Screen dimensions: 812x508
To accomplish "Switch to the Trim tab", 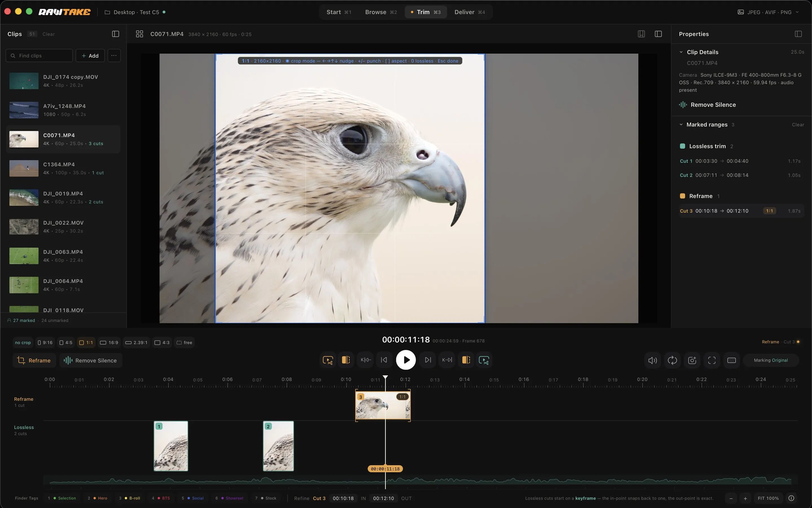I will pos(426,12).
